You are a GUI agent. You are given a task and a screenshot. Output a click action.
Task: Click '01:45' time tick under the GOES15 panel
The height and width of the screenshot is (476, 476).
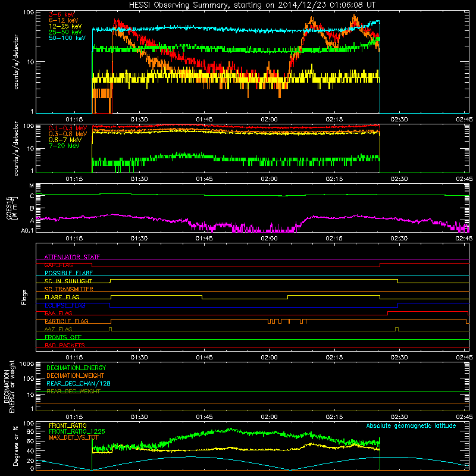pos(204,239)
